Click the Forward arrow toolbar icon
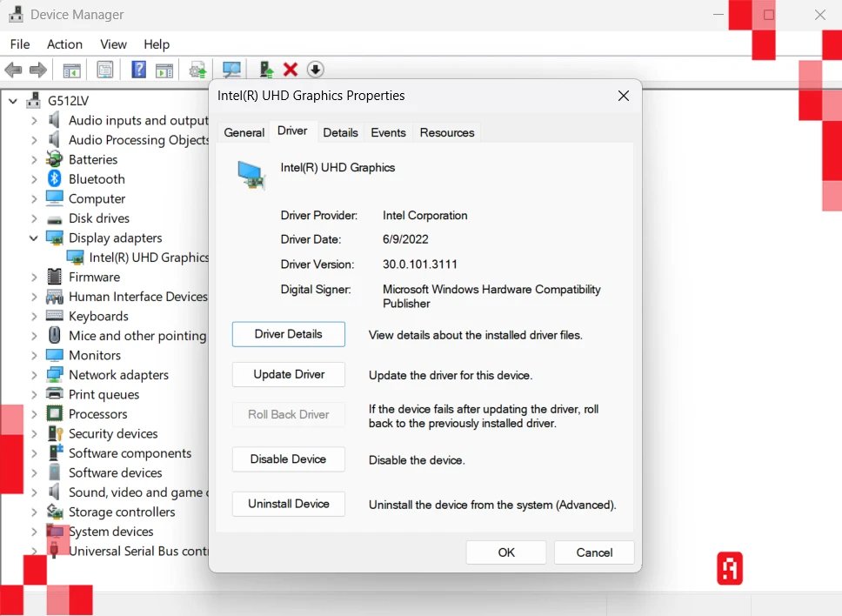Viewport: 842px width, 616px height. pyautogui.click(x=37, y=70)
